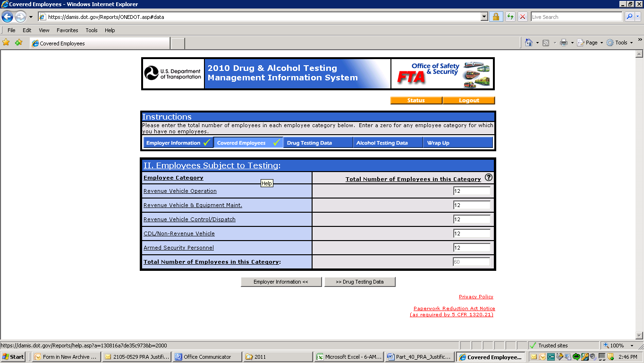This screenshot has height=363, width=644.
Task: Open the CDL/Non-Revenue Vehicle link
Action: pos(179,233)
